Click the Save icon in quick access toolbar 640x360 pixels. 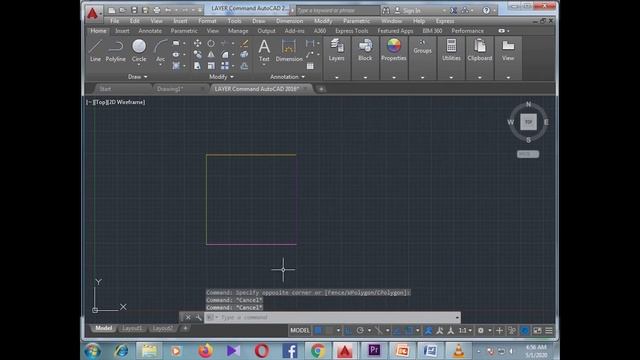(x=134, y=10)
